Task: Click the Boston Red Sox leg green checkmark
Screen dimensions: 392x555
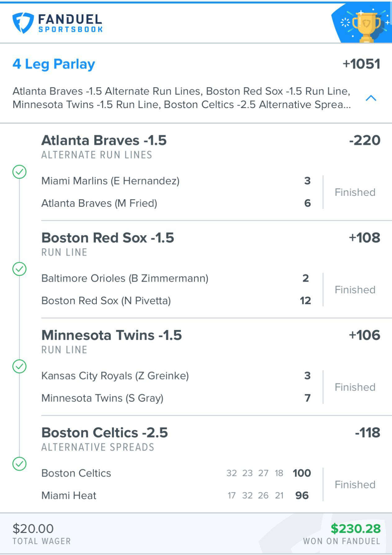Action: (19, 269)
